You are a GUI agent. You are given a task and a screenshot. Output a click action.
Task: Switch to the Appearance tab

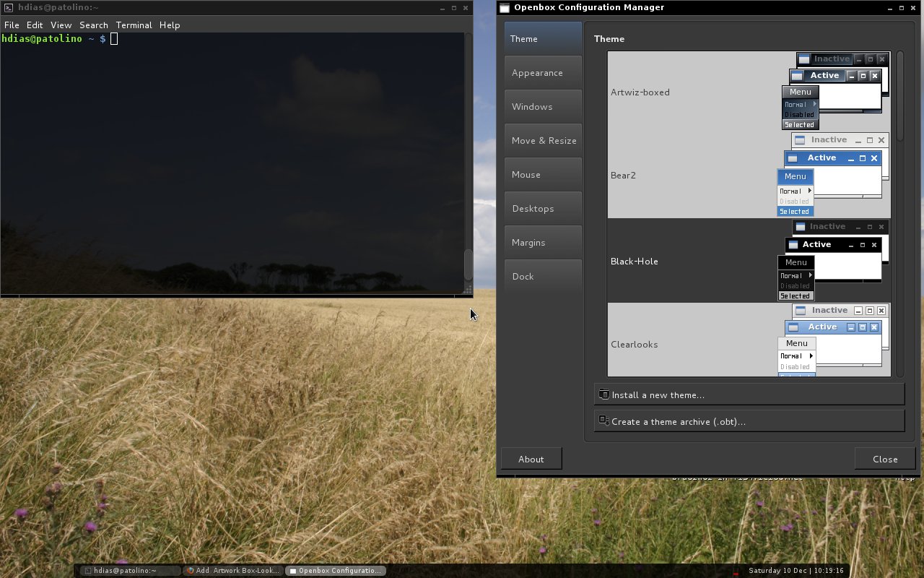pos(543,72)
